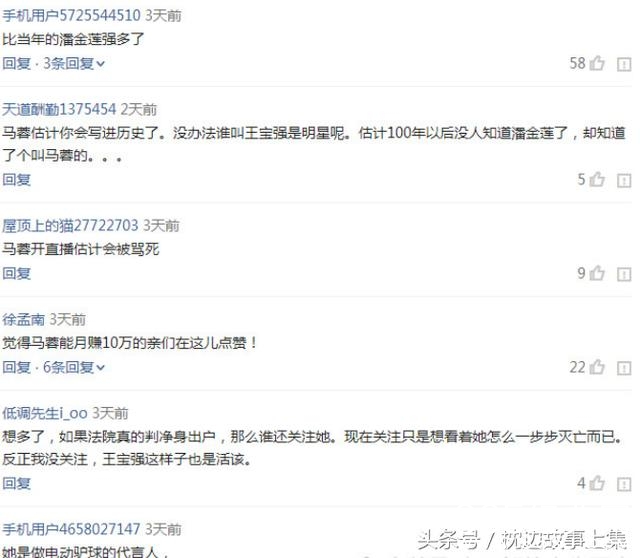Viewport: 640px width, 558px height.
Task: Open 低调先生i_oo's user profile
Action: coord(45,413)
